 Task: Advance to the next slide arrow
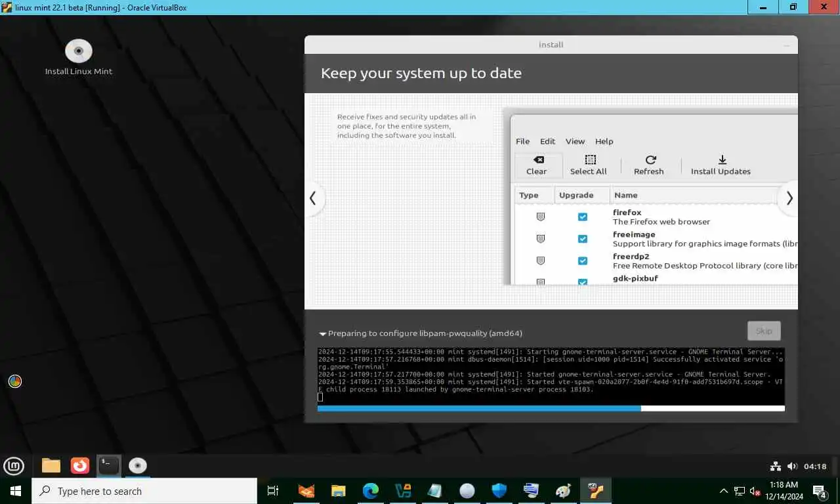789,198
